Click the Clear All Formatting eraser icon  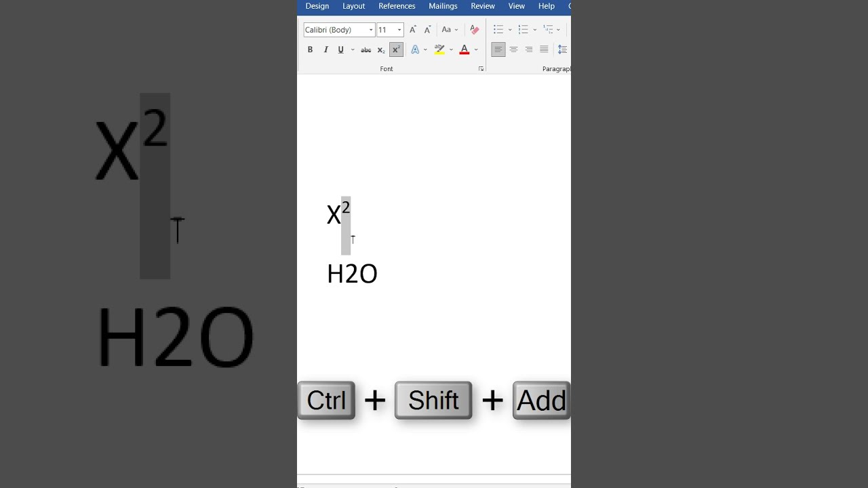tap(475, 30)
